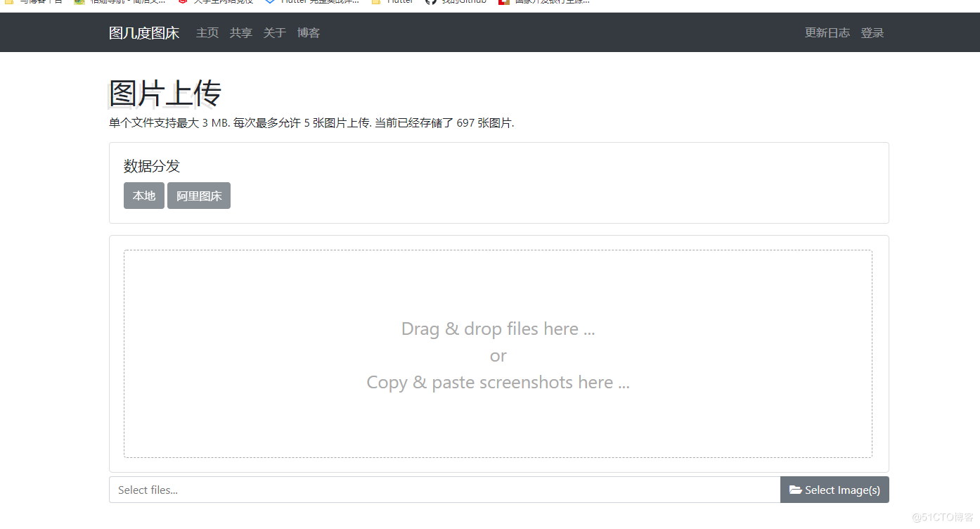Click the 图几度图床 site brand logo
This screenshot has width=980, height=529.
tap(144, 33)
